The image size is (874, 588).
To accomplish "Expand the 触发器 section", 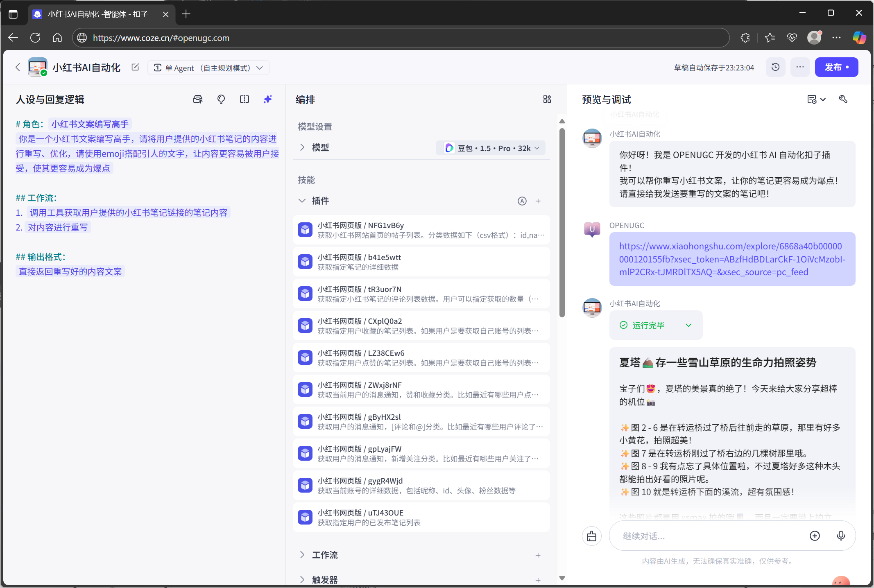I will (302, 580).
